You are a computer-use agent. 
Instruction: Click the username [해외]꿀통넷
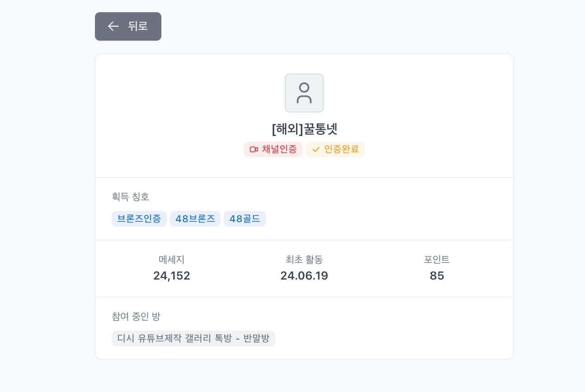tap(304, 129)
